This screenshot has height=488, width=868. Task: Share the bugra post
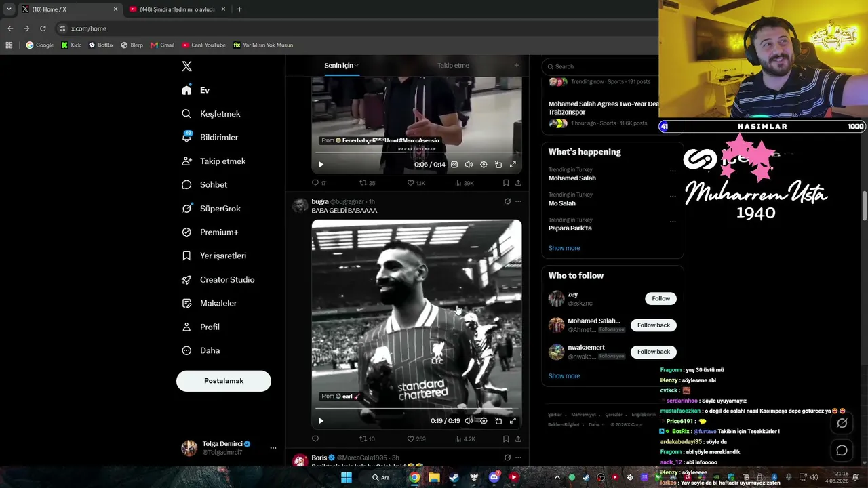click(x=518, y=439)
